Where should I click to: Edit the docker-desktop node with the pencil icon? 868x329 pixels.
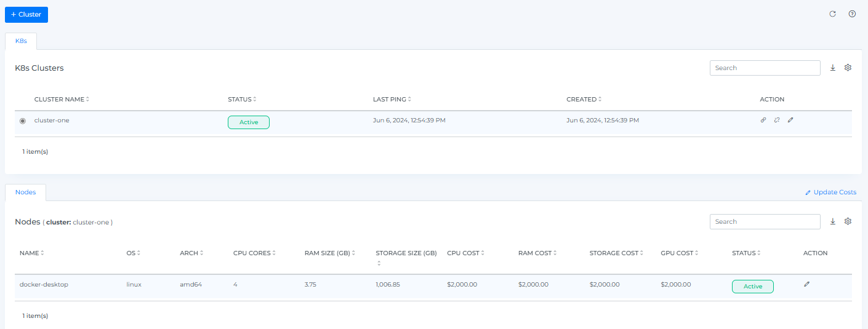[807, 284]
